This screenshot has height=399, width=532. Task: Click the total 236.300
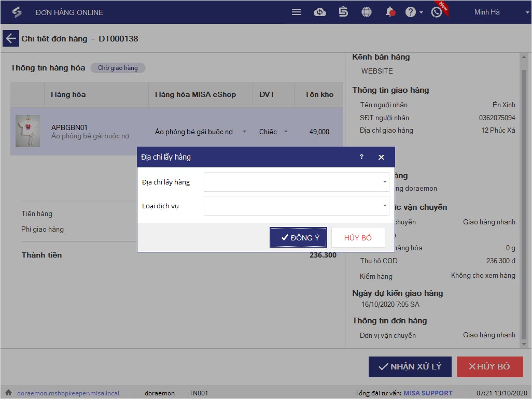click(323, 255)
